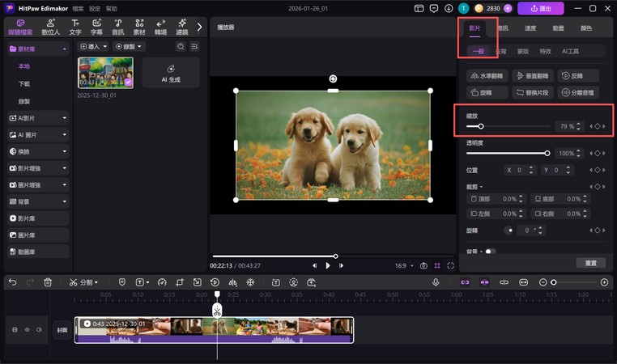The width and height of the screenshot is (617, 364).
Task: Mute the timeline track speaker icon
Action: click(x=38, y=330)
